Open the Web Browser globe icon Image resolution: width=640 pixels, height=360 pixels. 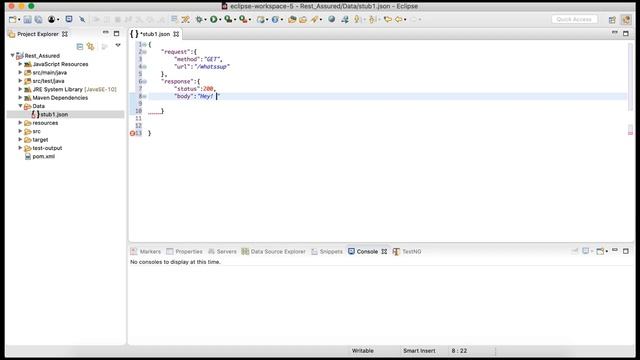(x=331, y=19)
